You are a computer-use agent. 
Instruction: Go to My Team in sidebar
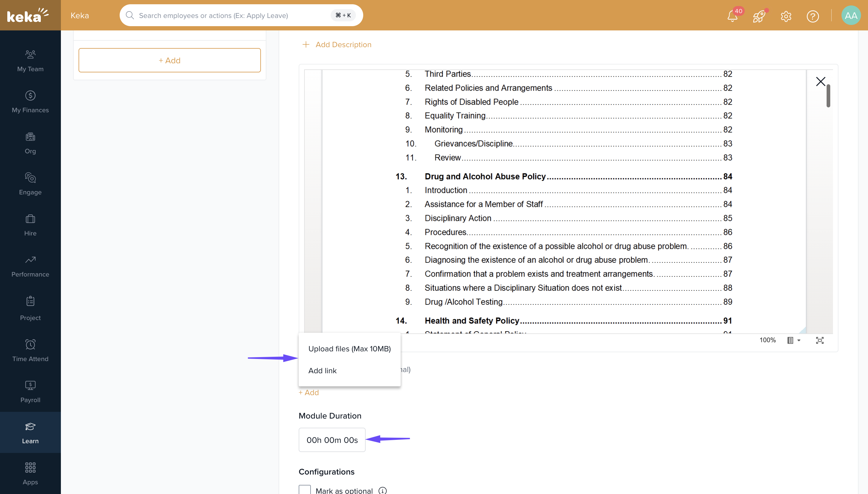tap(30, 61)
